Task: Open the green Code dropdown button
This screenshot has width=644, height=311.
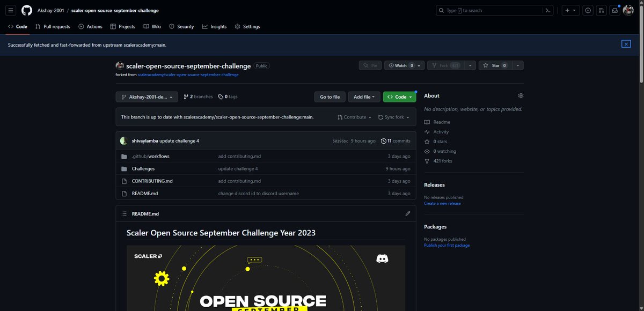Action: [400, 97]
